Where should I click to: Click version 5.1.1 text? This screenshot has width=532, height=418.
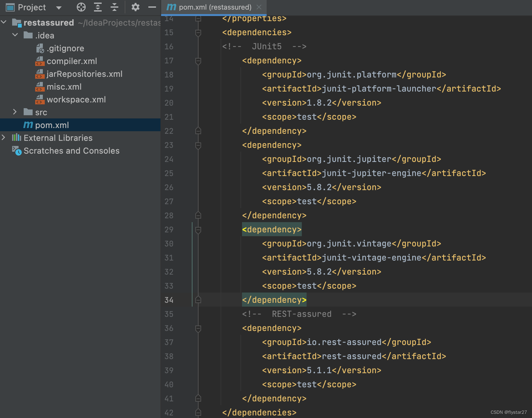[319, 370]
